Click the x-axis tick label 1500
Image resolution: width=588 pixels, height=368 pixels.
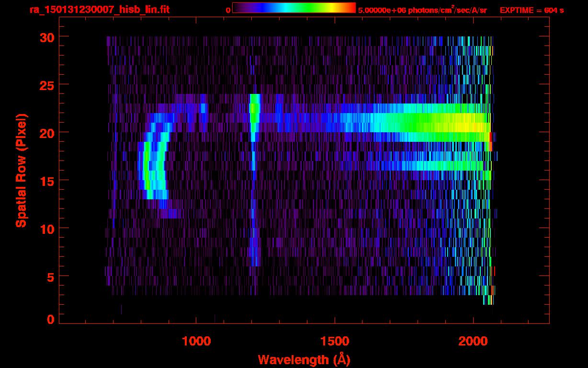click(x=335, y=341)
